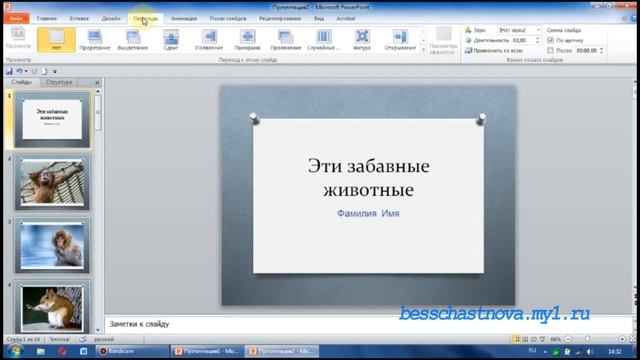
Task: Open the Файл tab
Action: coord(16,18)
